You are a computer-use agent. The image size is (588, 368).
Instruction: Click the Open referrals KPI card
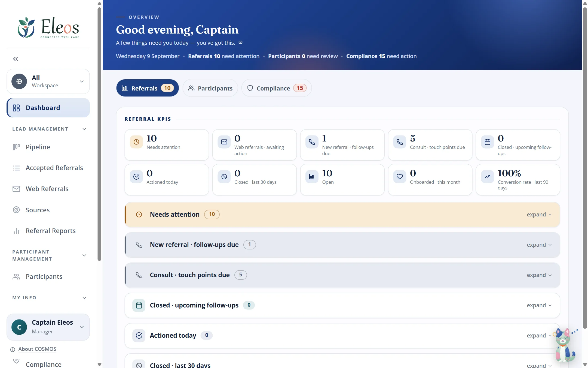click(342, 180)
